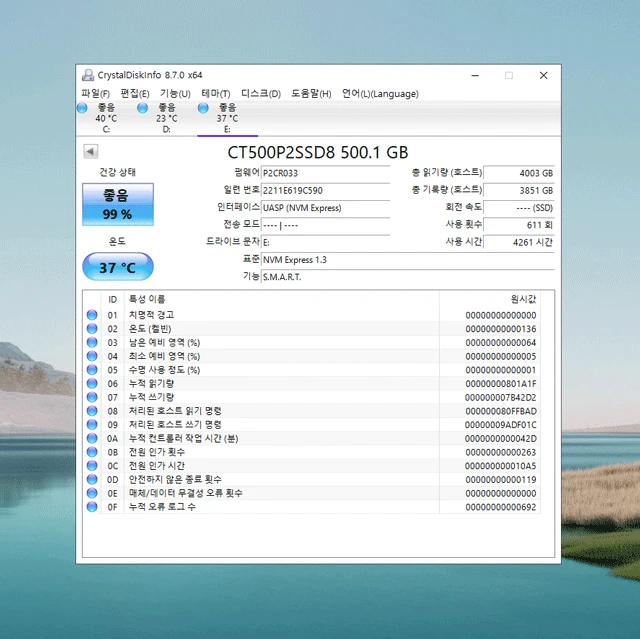Viewport: 640px width, 639px height.
Task: Open the 파일(F) menu
Action: (x=95, y=93)
